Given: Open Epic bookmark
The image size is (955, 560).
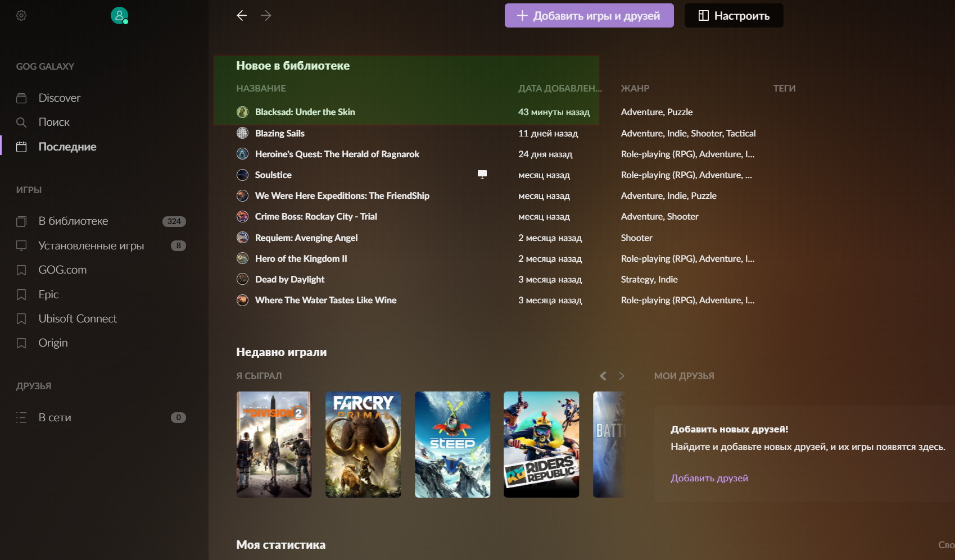Looking at the screenshot, I should click(48, 294).
